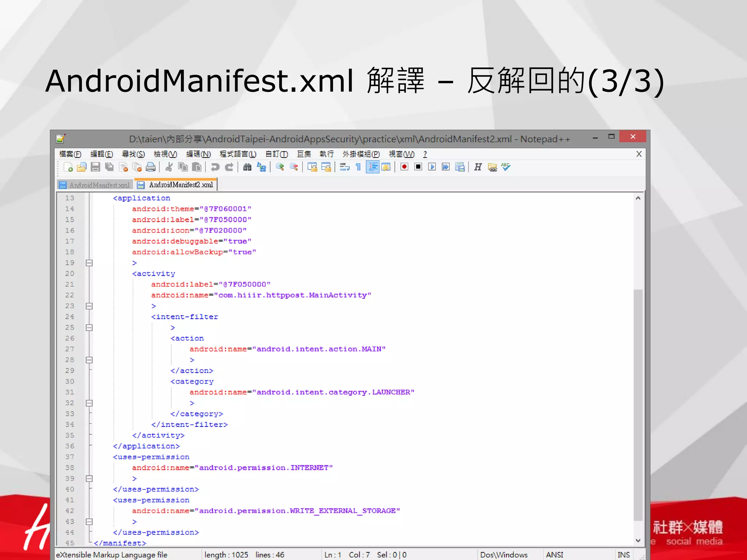Click the H toolbar icon

(x=478, y=167)
